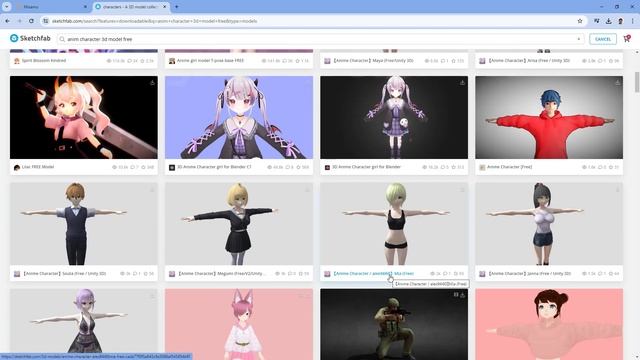View site information icon in address bar

coord(46,21)
